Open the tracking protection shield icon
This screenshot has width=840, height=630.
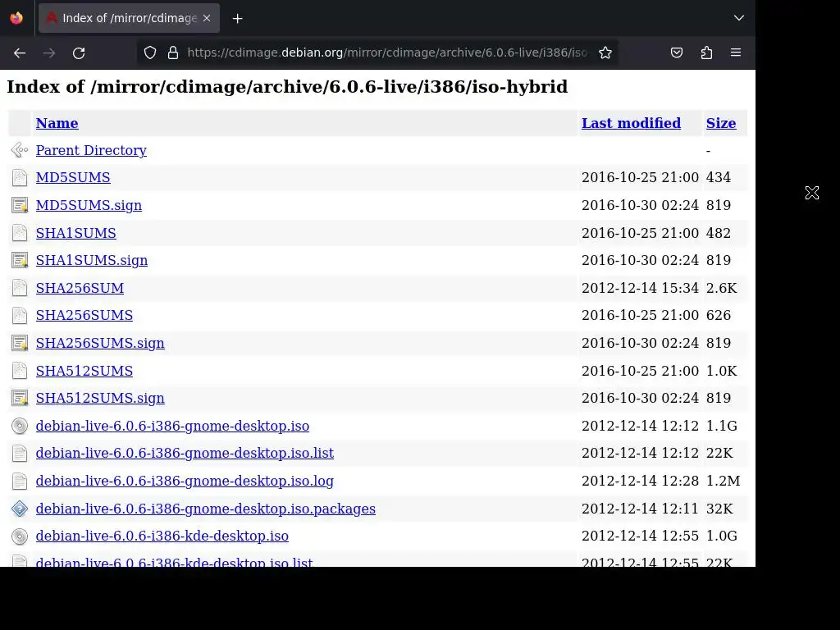150,52
